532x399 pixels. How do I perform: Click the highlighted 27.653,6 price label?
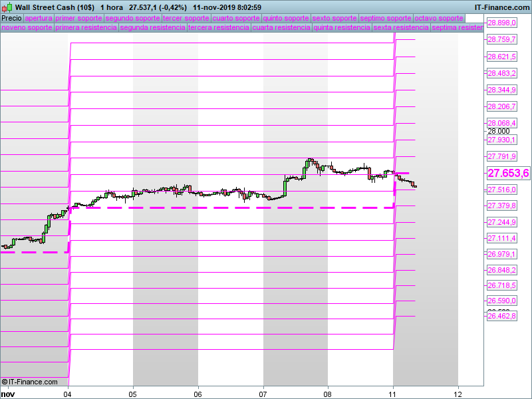pyautogui.click(x=508, y=174)
